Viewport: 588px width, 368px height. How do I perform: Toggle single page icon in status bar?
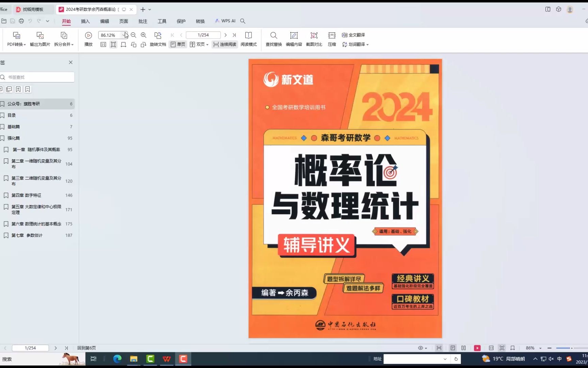(x=453, y=348)
